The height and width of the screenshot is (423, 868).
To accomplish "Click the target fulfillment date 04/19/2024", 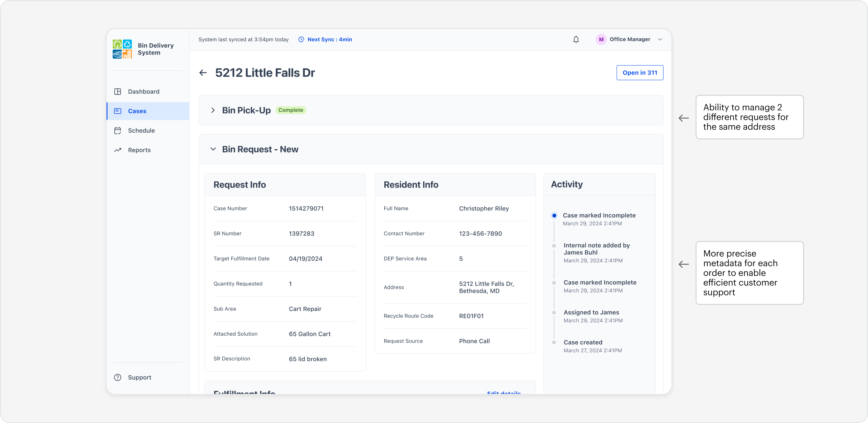I will coord(306,259).
